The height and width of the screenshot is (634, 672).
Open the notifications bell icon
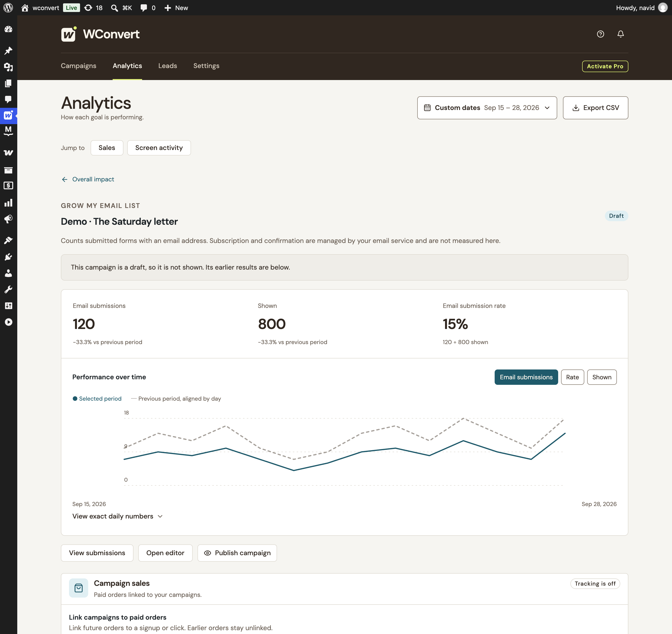point(621,34)
